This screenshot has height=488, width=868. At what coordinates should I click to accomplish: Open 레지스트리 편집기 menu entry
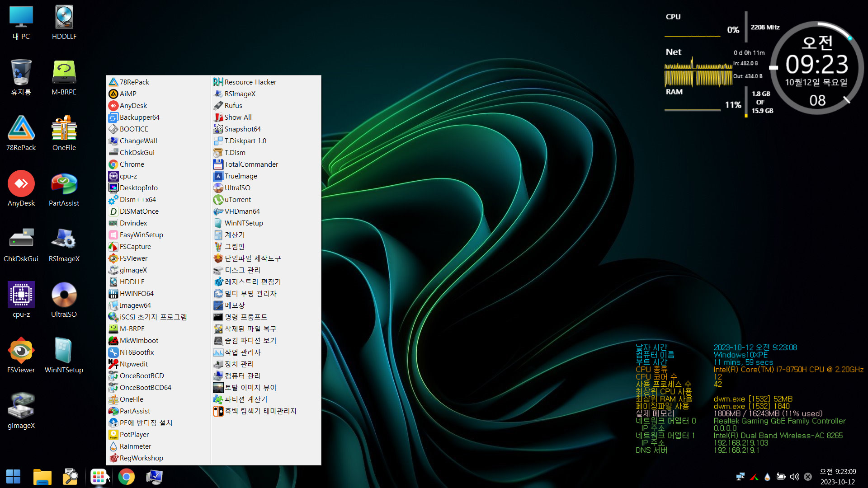point(266,282)
